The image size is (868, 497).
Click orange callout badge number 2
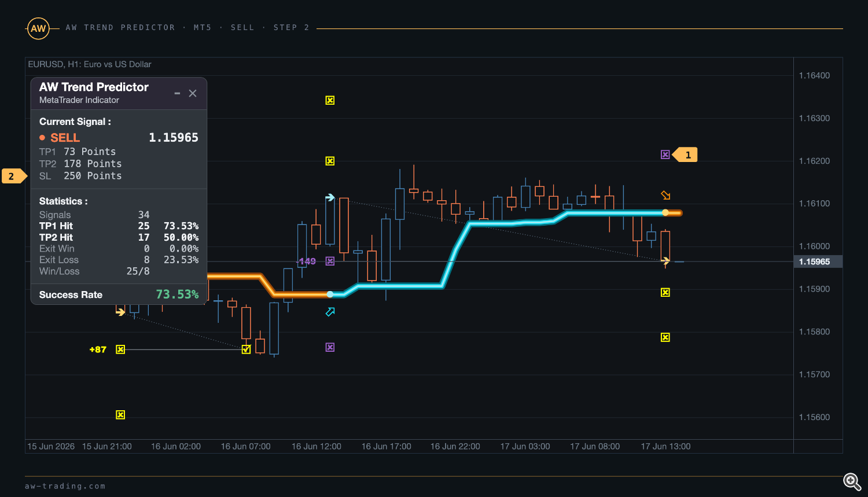(x=14, y=176)
